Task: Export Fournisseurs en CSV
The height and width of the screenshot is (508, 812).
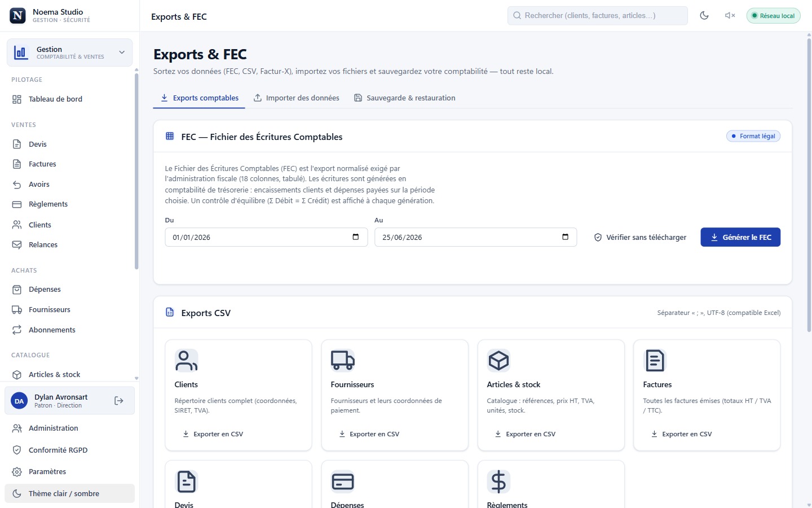Action: (369, 434)
